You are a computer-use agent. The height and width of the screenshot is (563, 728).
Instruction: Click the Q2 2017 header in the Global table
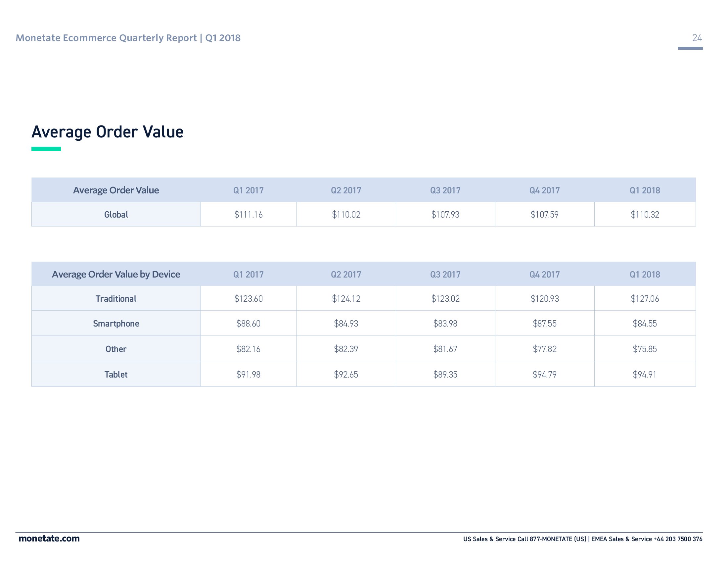click(x=346, y=190)
